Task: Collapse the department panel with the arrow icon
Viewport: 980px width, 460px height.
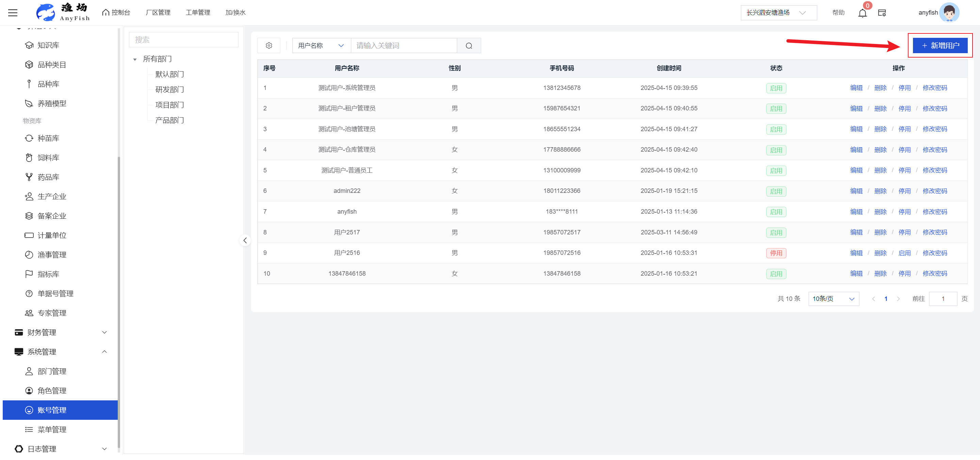Action: [x=245, y=240]
